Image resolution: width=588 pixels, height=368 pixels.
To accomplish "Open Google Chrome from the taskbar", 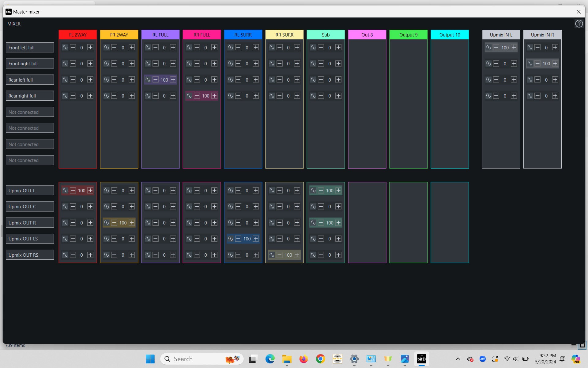I will [x=320, y=359].
